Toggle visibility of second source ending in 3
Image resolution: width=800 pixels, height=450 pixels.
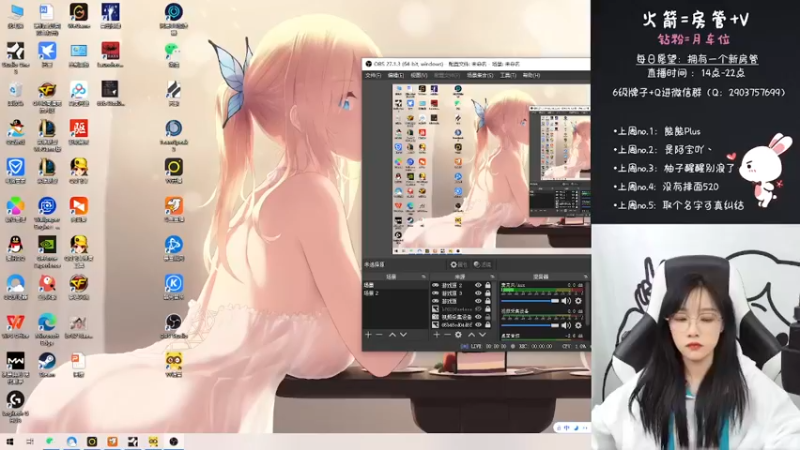pos(478,293)
